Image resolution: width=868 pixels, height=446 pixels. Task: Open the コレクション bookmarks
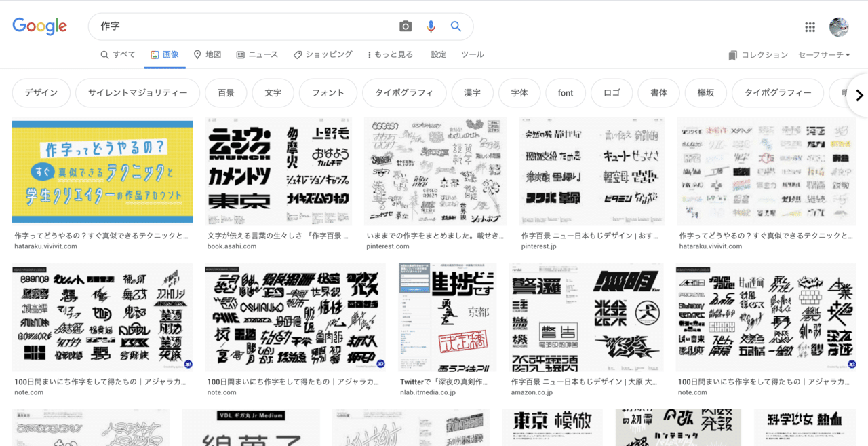(758, 55)
